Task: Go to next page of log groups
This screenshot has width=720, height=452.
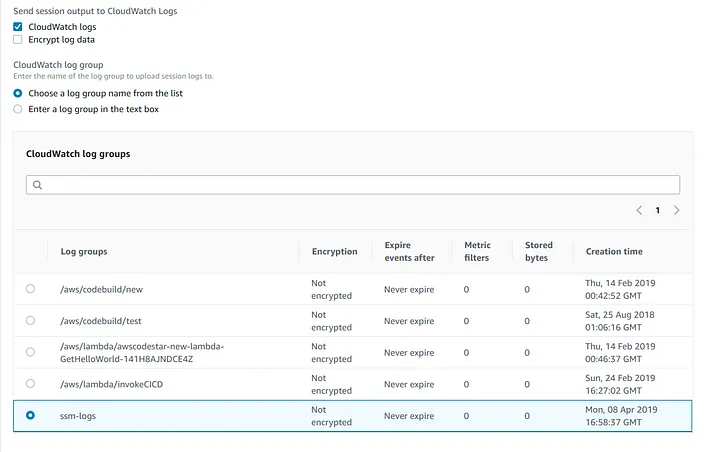Action: pyautogui.click(x=677, y=211)
